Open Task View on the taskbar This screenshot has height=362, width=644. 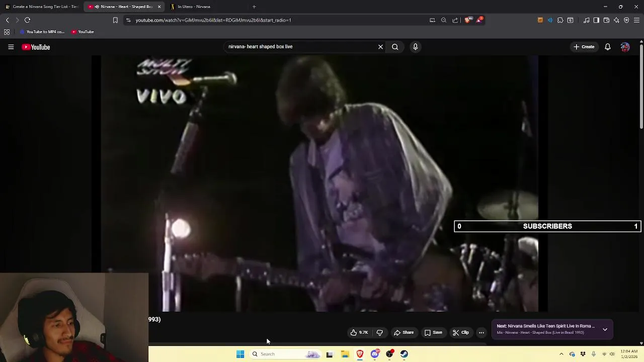click(x=330, y=354)
